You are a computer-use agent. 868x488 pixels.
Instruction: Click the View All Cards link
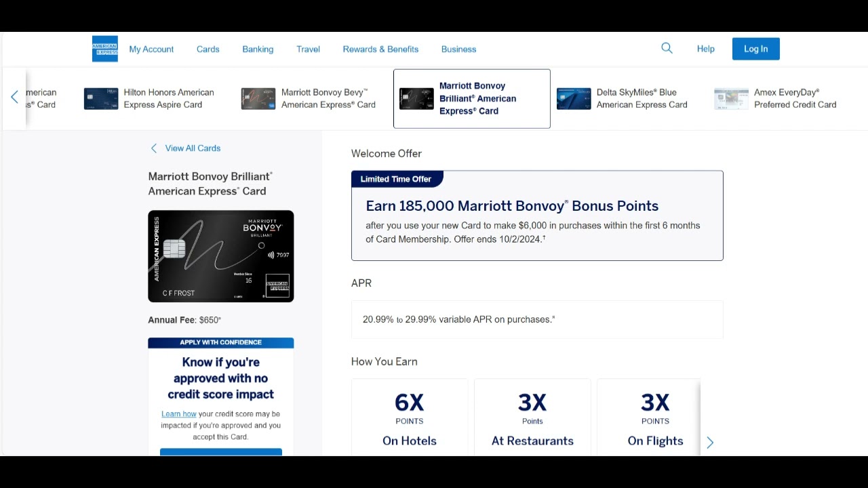click(193, 148)
